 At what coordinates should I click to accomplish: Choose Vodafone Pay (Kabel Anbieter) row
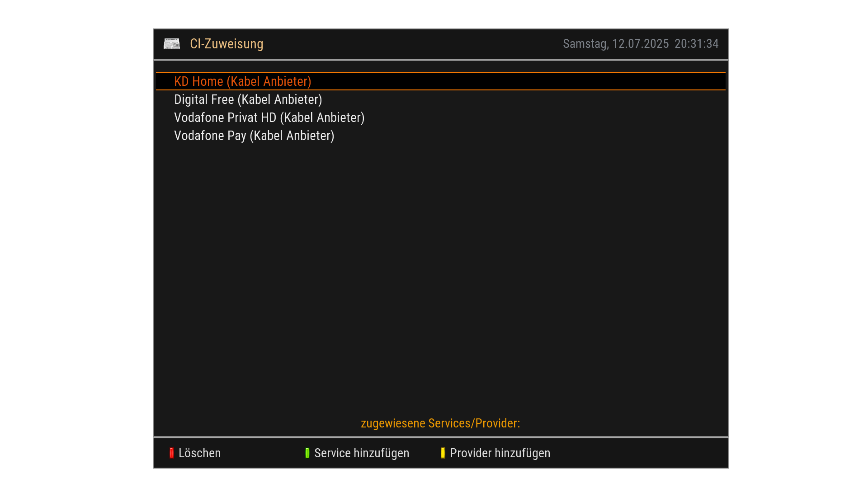click(441, 136)
